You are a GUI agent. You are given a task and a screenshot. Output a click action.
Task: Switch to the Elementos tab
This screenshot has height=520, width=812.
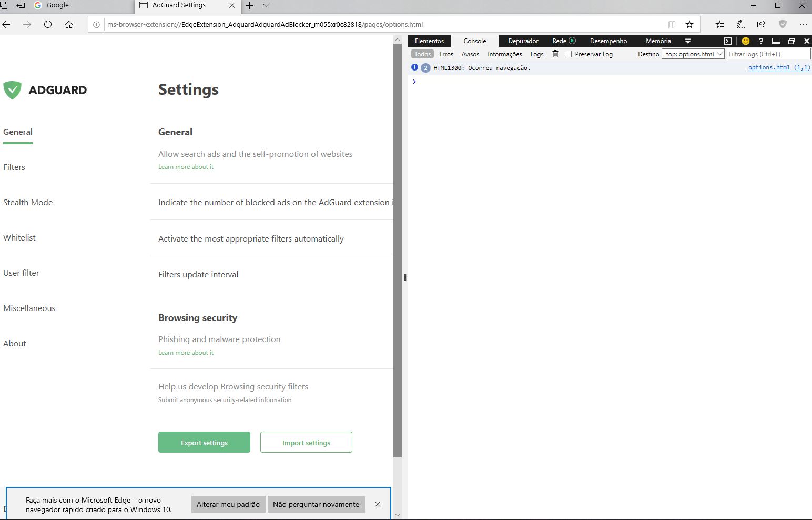[429, 41]
